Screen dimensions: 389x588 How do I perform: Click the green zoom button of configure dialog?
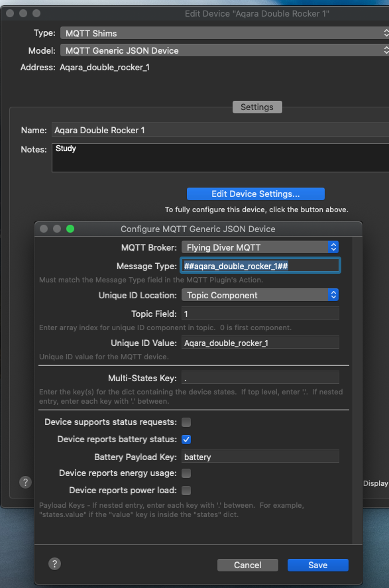pos(70,229)
